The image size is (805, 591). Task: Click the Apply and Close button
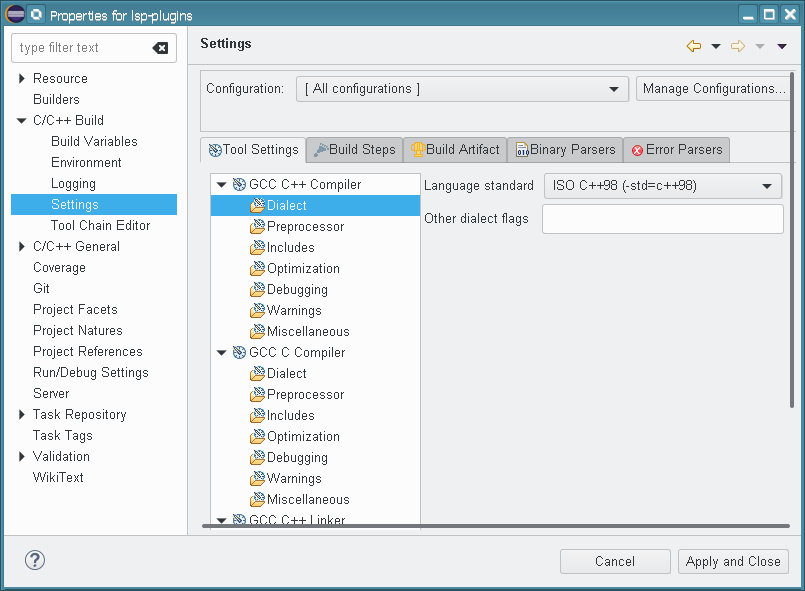coord(733,562)
